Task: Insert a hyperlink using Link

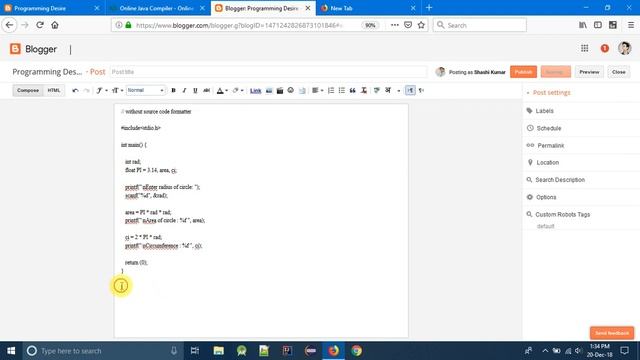Action: (256, 91)
